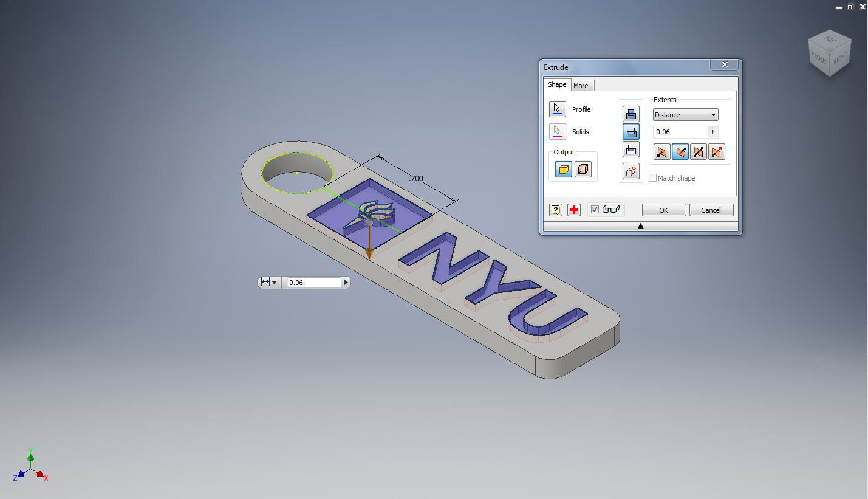Select Surface output type in Extrude dialog
Image resolution: width=868 pixels, height=499 pixels.
click(583, 170)
